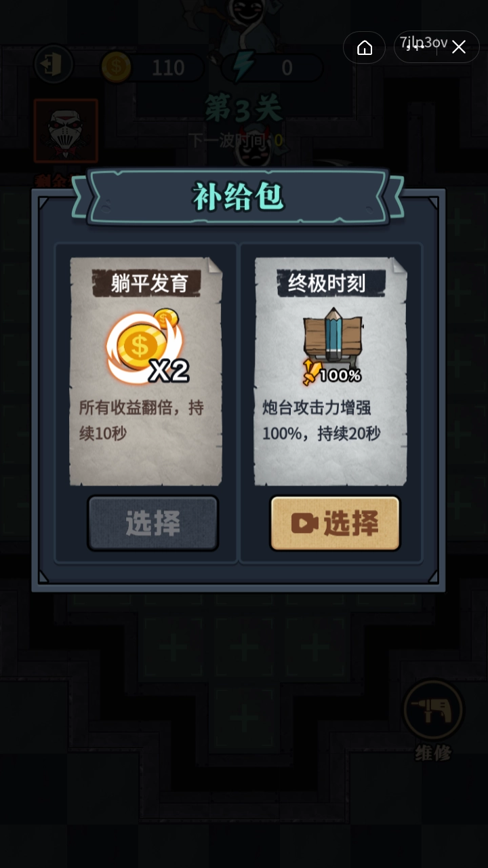
Task: Tap the home icon at top
Action: 365,47
